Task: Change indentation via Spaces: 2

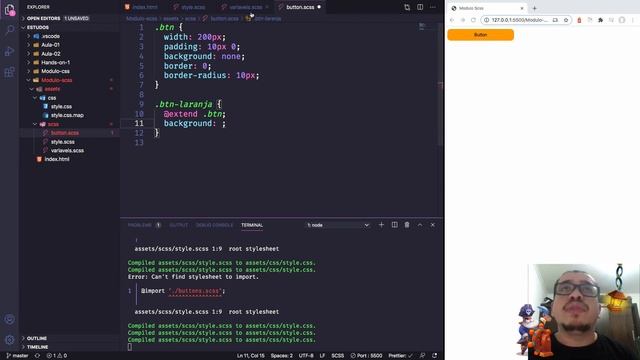Action: (282, 356)
